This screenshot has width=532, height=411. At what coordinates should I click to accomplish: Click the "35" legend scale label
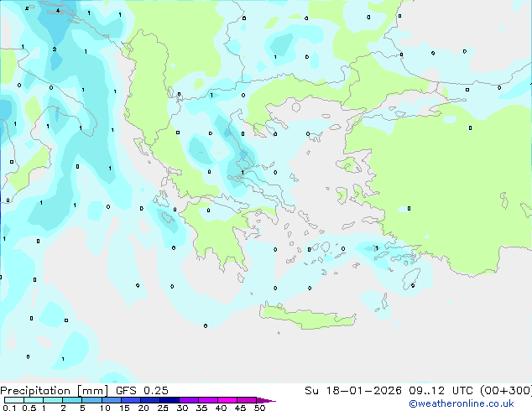click(x=201, y=408)
